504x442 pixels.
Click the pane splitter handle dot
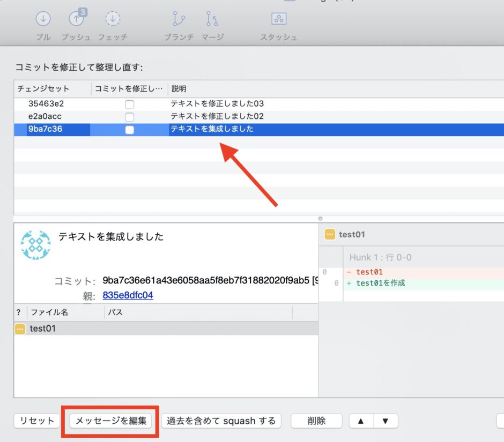[320, 219]
